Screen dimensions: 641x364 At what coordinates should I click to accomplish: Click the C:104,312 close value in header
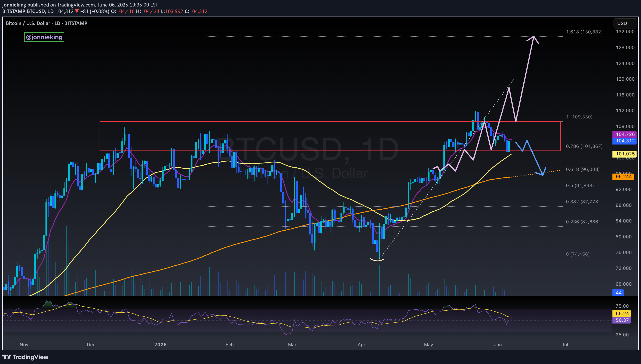coord(196,11)
